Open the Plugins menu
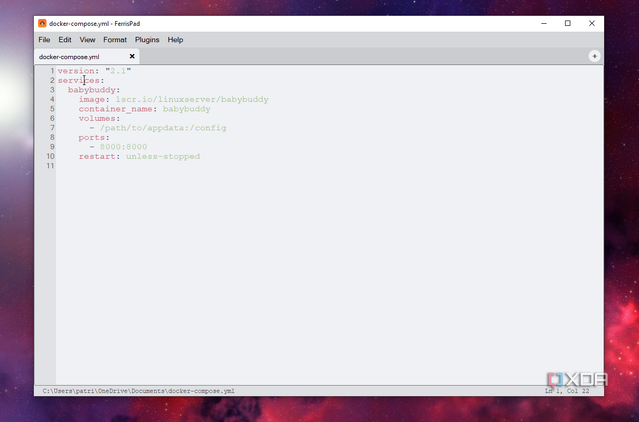 147,40
